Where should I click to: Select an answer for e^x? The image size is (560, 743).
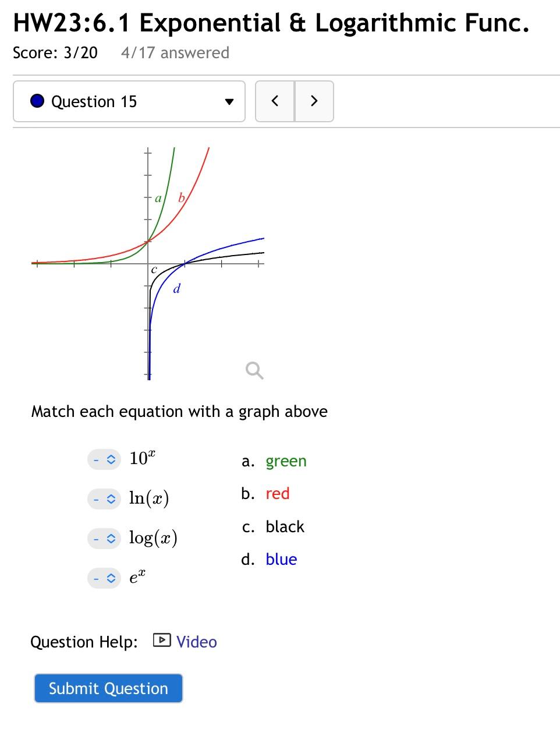104,578
